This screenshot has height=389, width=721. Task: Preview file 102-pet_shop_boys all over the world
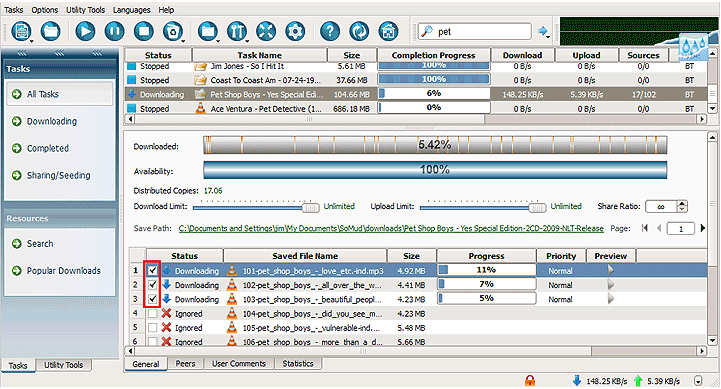(610, 285)
